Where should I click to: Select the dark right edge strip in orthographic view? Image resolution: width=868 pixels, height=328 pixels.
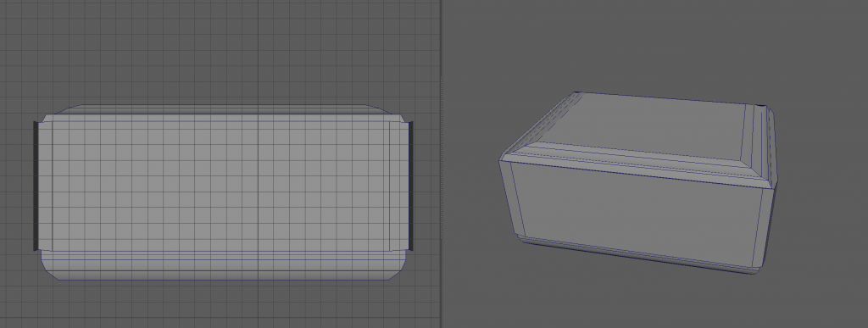click(411, 186)
